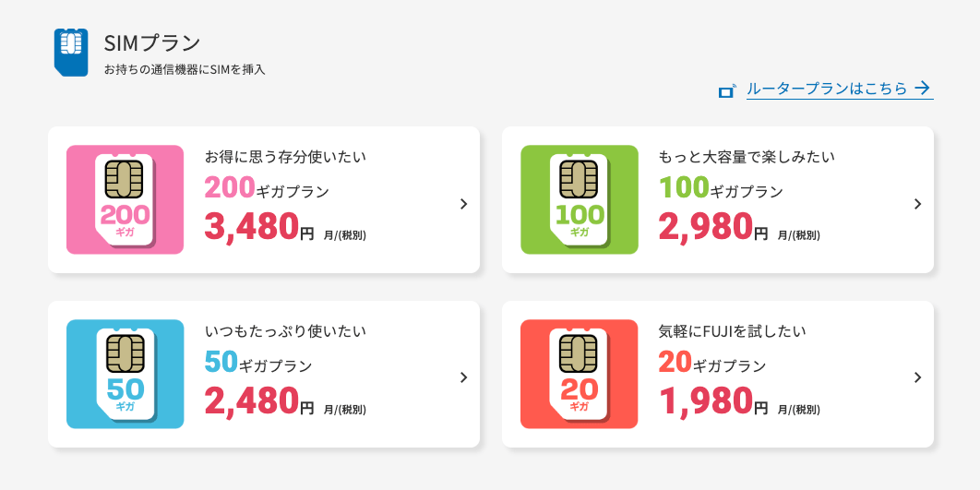Image resolution: width=980 pixels, height=490 pixels.
Task: Click the red 20ギガ SIM card image
Action: pos(580,374)
